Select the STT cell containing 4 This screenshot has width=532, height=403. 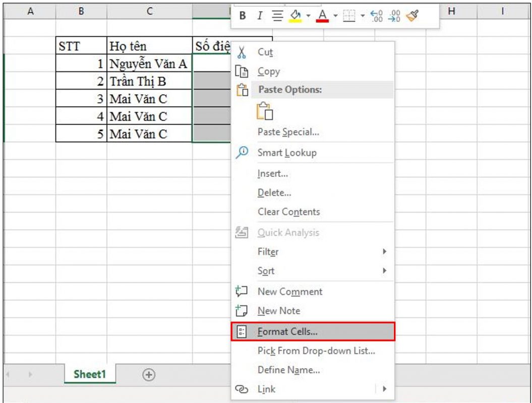81,116
